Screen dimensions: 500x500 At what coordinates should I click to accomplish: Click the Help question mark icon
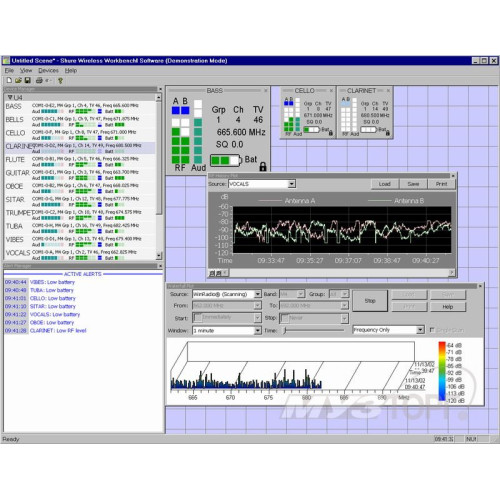click(60, 80)
